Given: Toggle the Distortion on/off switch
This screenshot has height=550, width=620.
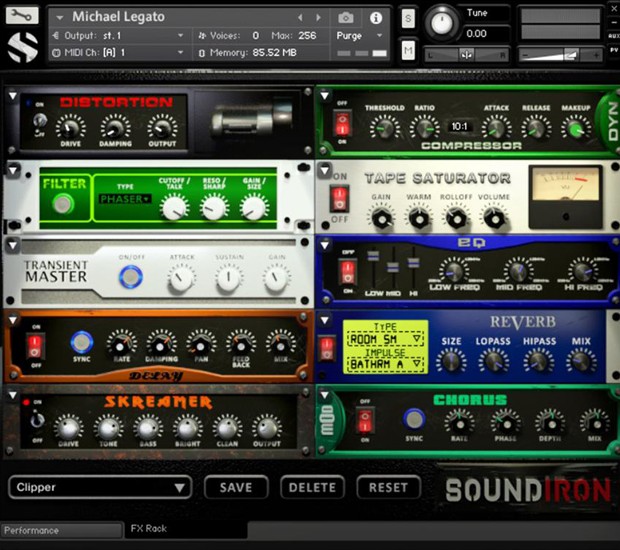Looking at the screenshot, I should (x=39, y=121).
